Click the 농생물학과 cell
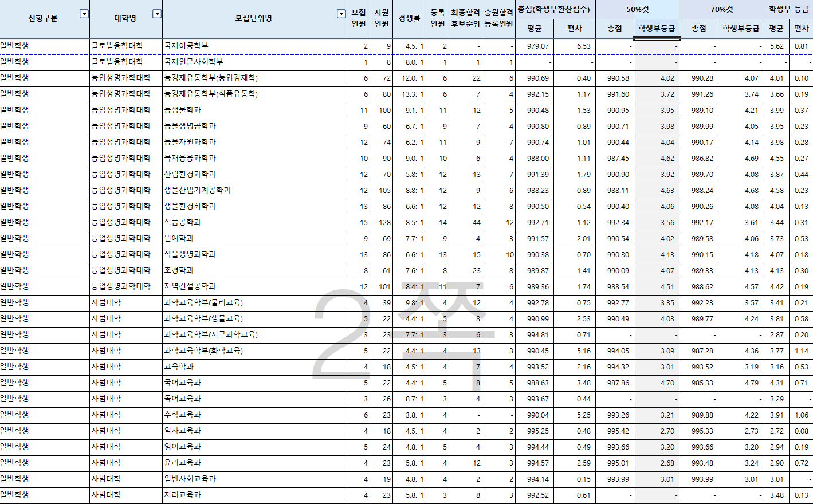 (x=254, y=110)
